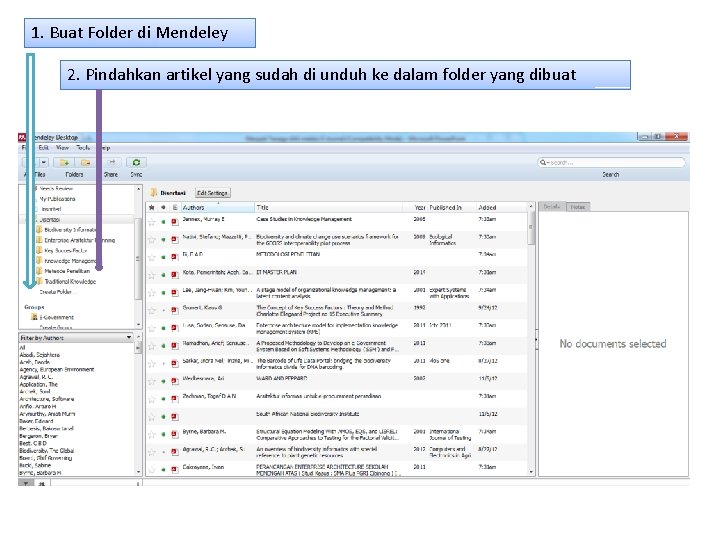This screenshot has width=720, height=540.
Task: Click the read/unread dot column header
Action: pyautogui.click(x=163, y=208)
